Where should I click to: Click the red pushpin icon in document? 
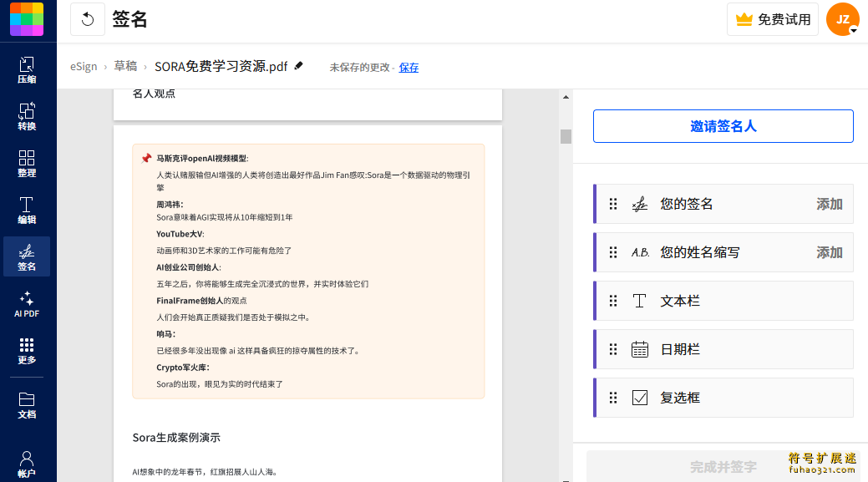tap(145, 158)
